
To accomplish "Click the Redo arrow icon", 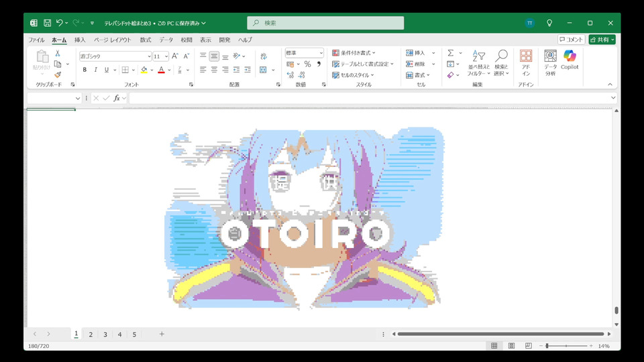I will click(x=76, y=23).
